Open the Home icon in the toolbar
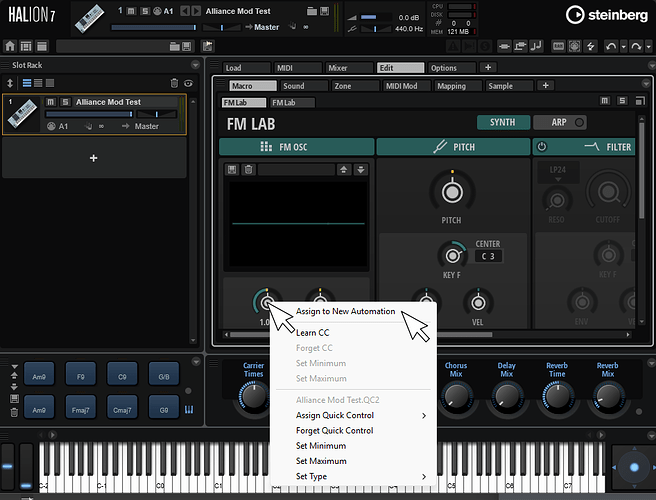This screenshot has height=500, width=656. [10, 46]
